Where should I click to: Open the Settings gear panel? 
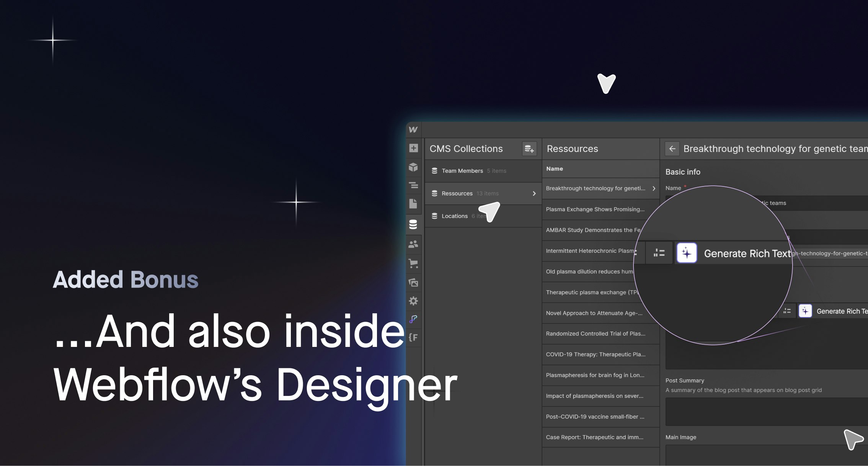click(413, 301)
